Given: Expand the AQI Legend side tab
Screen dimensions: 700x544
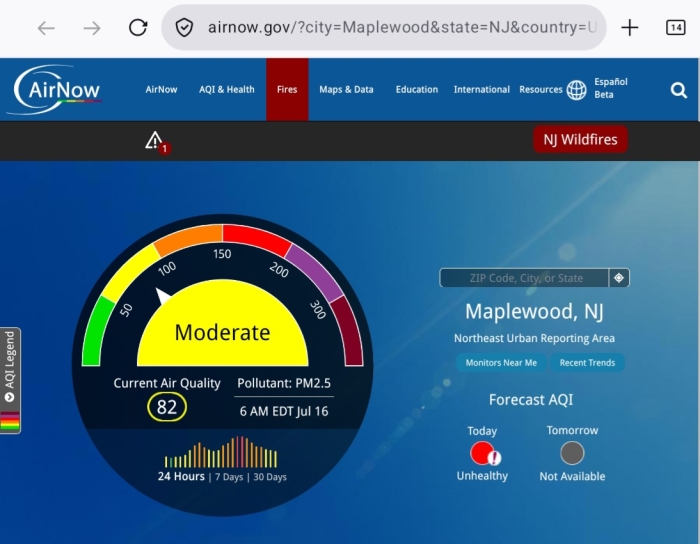Looking at the screenshot, I should pos(10,380).
